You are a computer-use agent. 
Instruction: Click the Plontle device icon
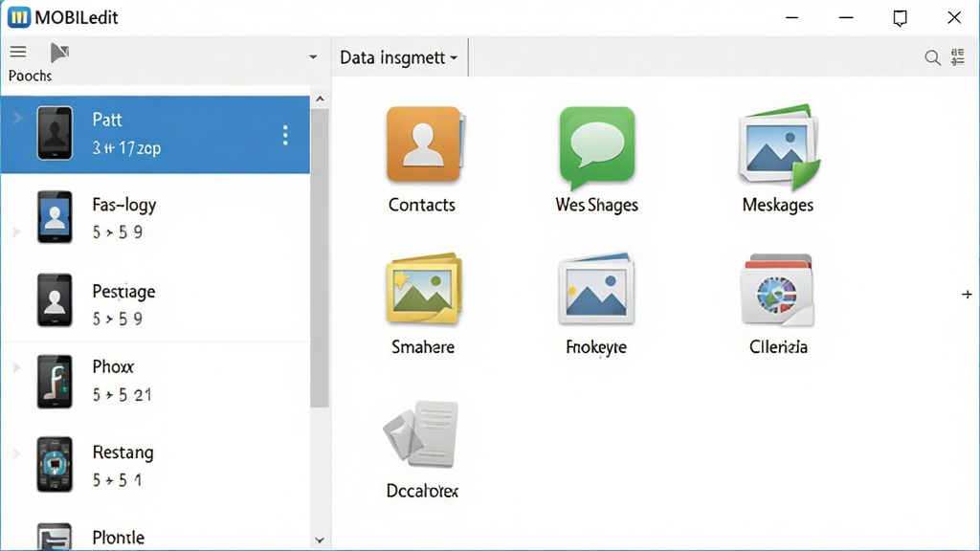click(x=55, y=536)
